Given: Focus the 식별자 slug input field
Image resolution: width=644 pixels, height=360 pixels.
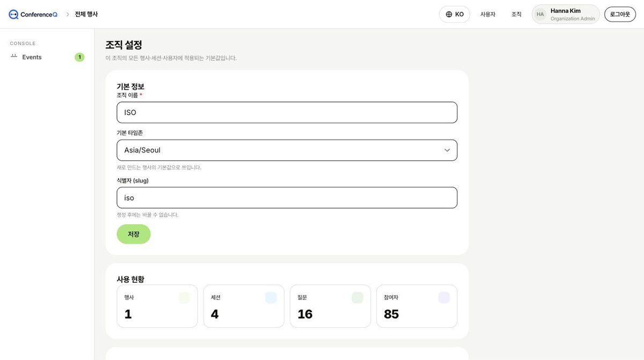Looking at the screenshot, I should [287, 197].
